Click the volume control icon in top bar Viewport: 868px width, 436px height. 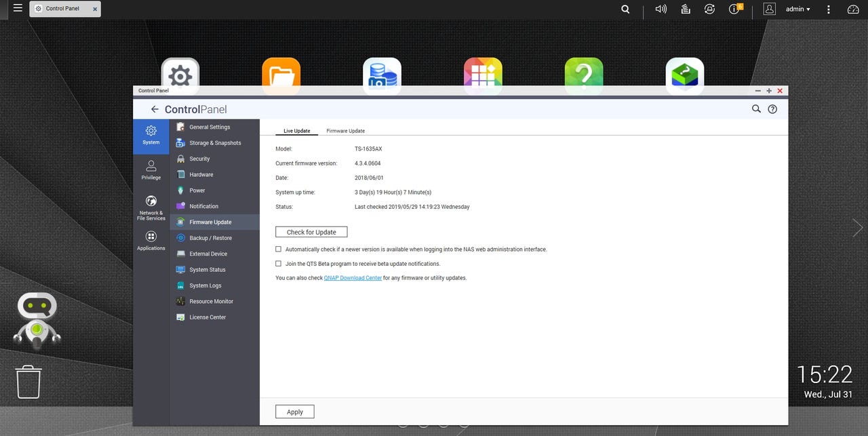click(x=660, y=9)
